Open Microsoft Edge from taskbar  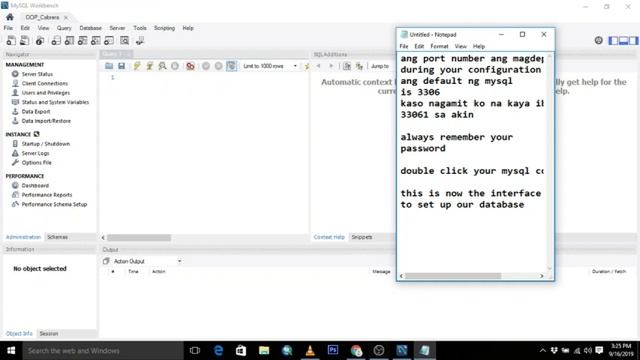(x=218, y=351)
